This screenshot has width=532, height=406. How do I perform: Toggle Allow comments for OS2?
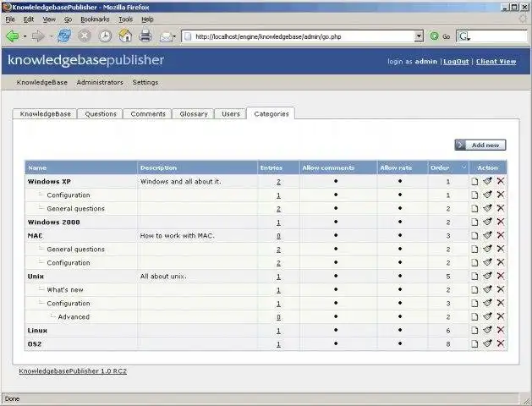(336, 343)
